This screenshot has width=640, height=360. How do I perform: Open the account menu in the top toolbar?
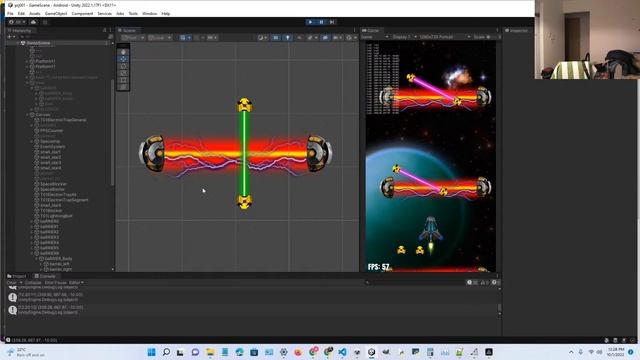click(x=16, y=22)
